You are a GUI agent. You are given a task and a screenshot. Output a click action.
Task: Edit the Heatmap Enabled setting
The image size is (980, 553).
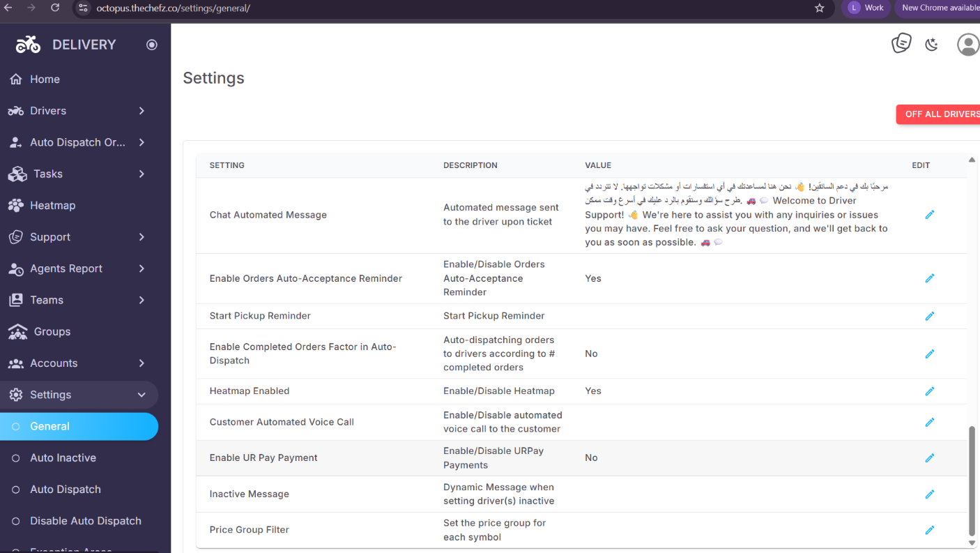929,391
